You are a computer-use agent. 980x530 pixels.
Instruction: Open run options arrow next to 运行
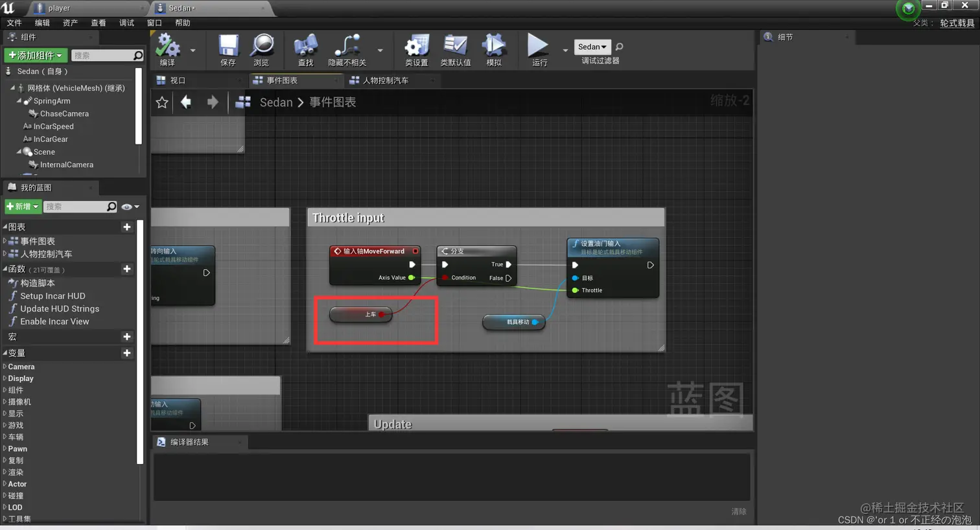point(565,50)
